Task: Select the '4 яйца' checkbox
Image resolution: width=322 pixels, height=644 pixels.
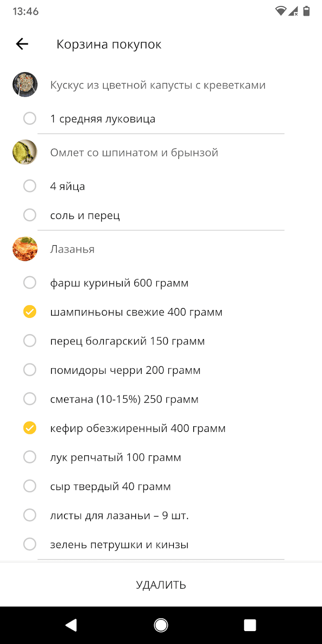Action: point(30,186)
